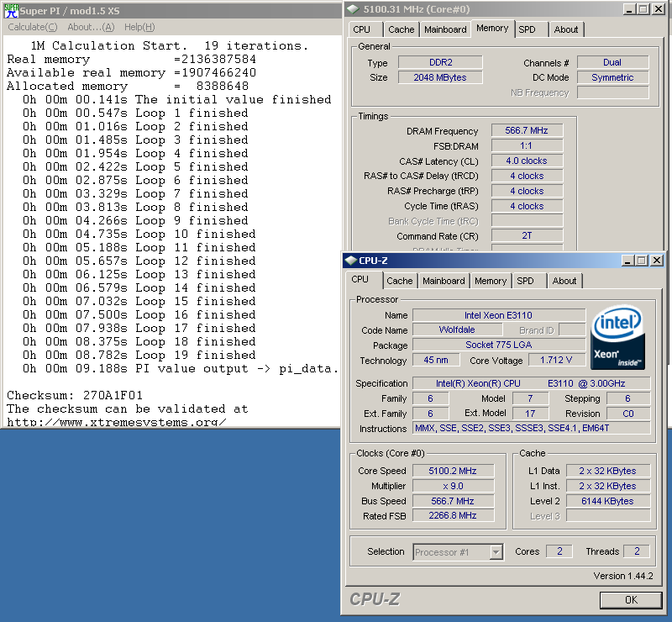The image size is (672, 622).
Task: Click the xtremesystems.org URL in Super PI
Action: tap(116, 422)
